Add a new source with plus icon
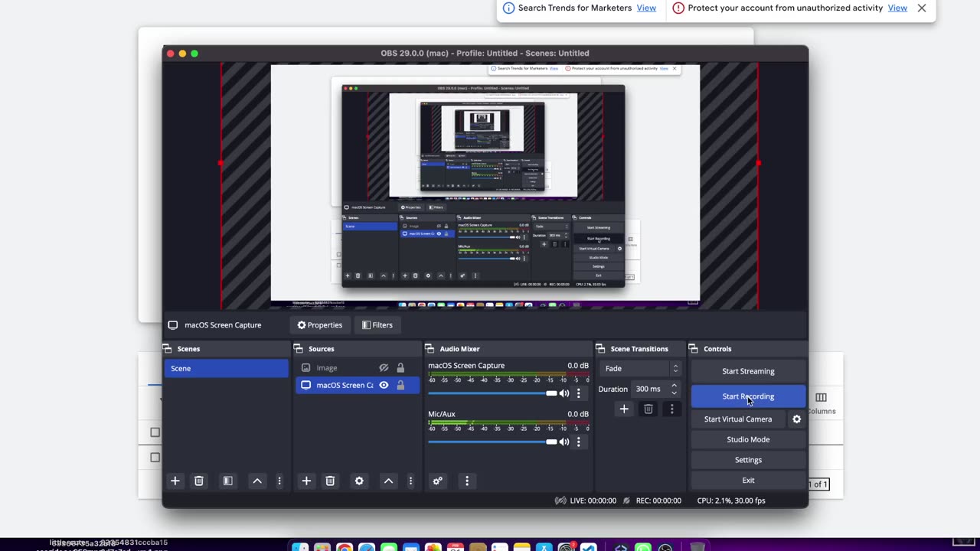 (306, 481)
